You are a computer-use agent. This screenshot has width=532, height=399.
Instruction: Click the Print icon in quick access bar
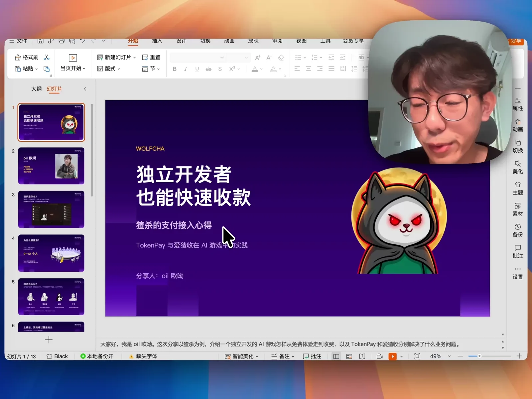[62, 41]
